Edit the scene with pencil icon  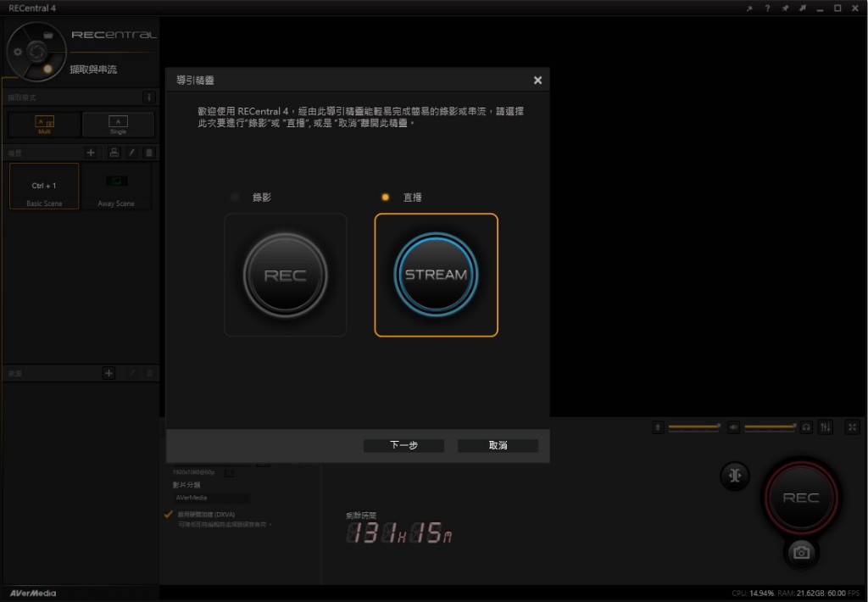(x=131, y=153)
